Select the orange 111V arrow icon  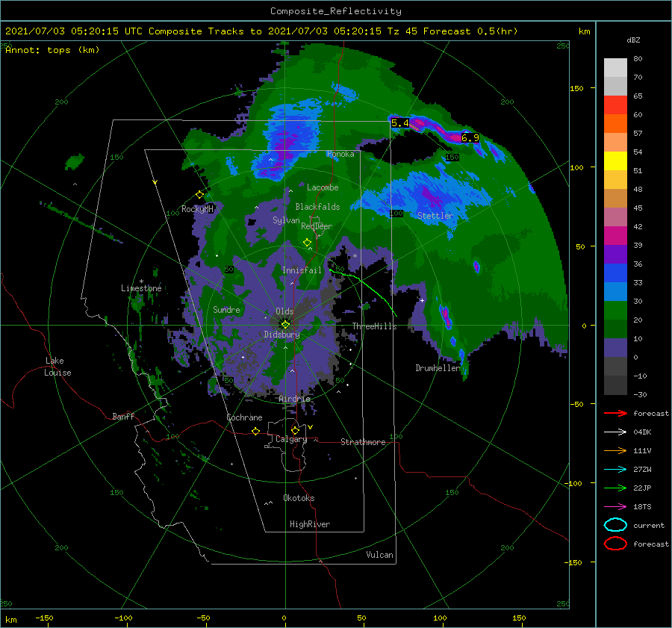pos(615,450)
